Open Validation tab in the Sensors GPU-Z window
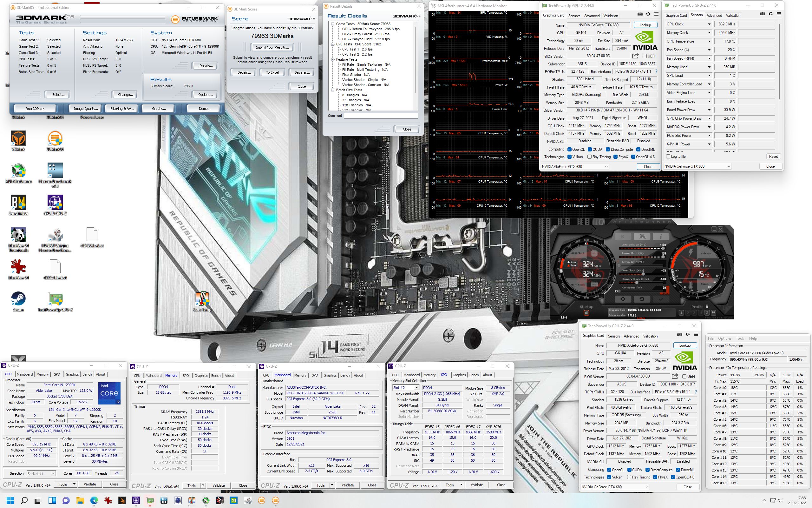This screenshot has height=508, width=812. click(733, 16)
